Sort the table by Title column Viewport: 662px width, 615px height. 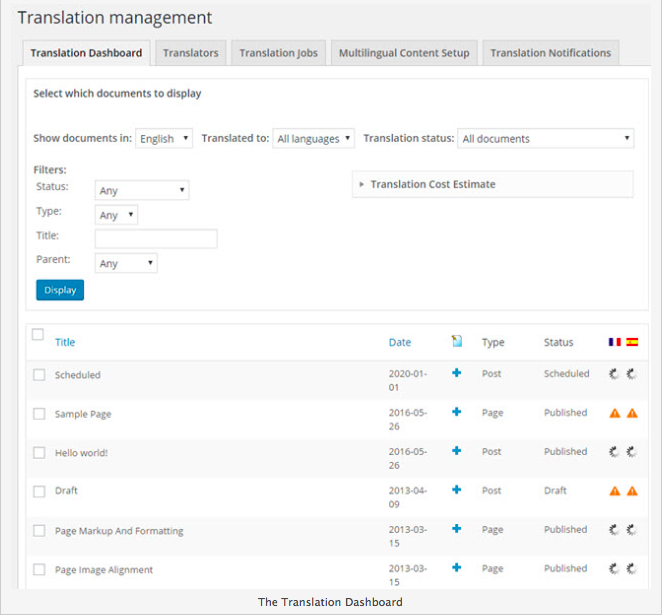click(x=65, y=342)
